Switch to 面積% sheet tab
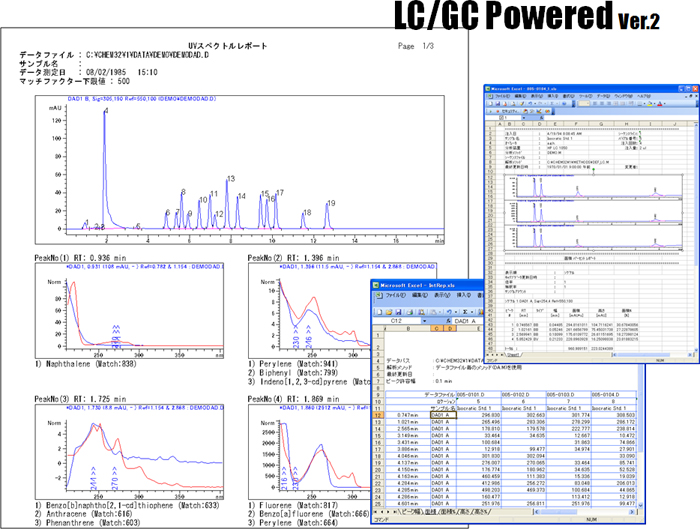Screen dimensions: 700x529 point(448,512)
